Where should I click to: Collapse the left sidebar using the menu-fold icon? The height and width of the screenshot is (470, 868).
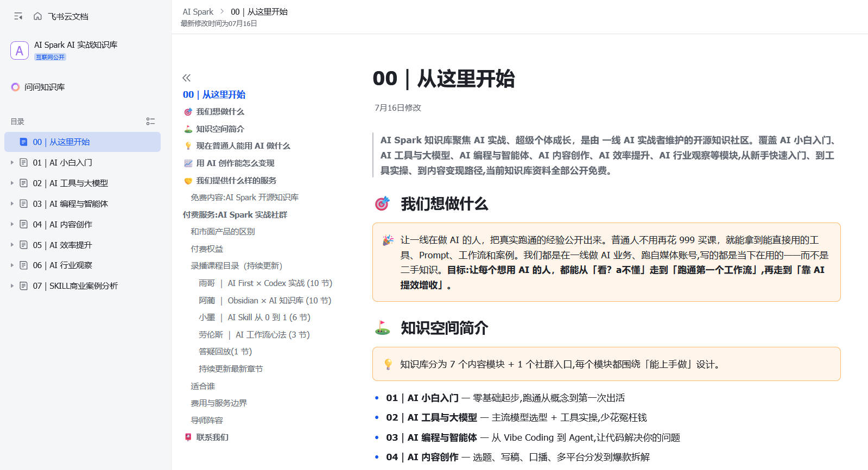click(18, 16)
